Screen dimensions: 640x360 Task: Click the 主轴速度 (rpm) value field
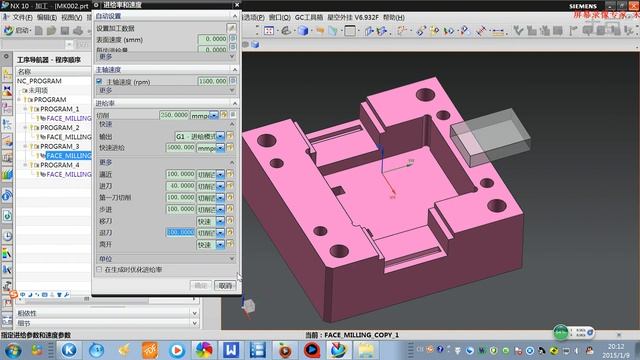[212, 81]
